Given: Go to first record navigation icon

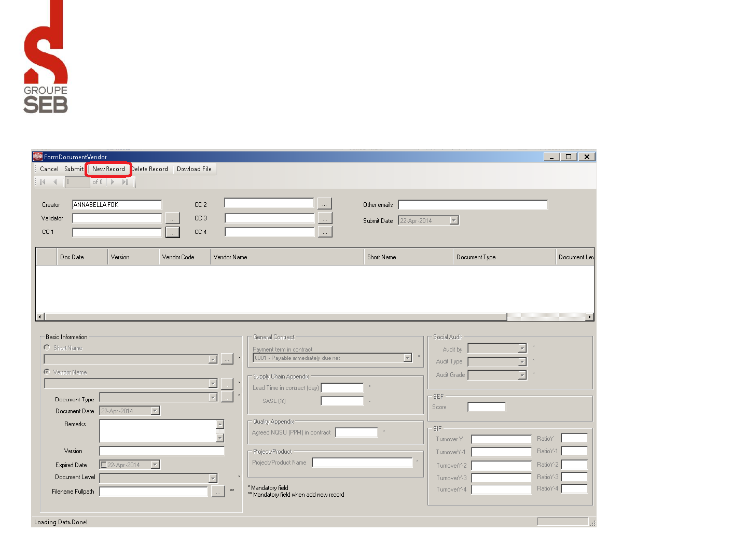Looking at the screenshot, I should (43, 182).
